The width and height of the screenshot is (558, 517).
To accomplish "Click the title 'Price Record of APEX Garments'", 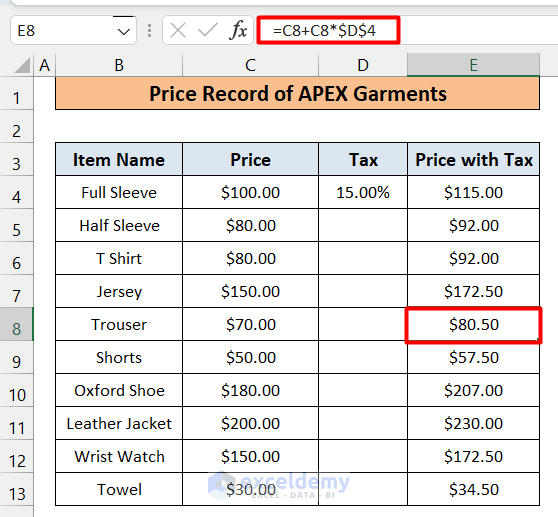I will click(x=298, y=94).
